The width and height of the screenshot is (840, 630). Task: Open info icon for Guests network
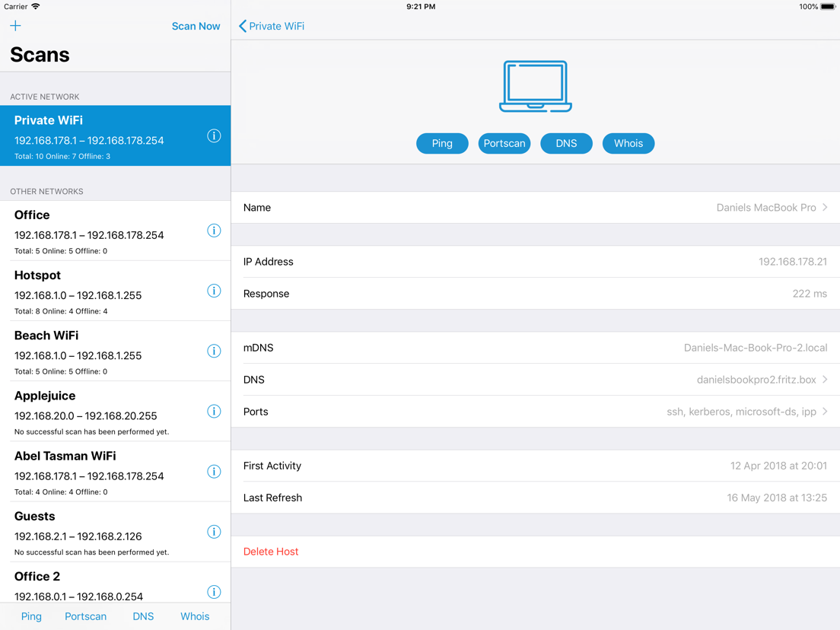point(214,532)
